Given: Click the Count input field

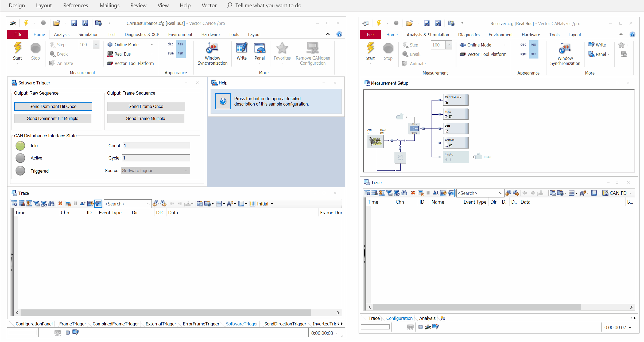Looking at the screenshot, I should pyautogui.click(x=156, y=146).
